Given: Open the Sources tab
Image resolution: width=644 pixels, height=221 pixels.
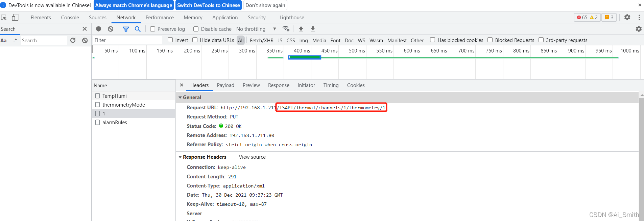Looking at the screenshot, I should point(98,18).
